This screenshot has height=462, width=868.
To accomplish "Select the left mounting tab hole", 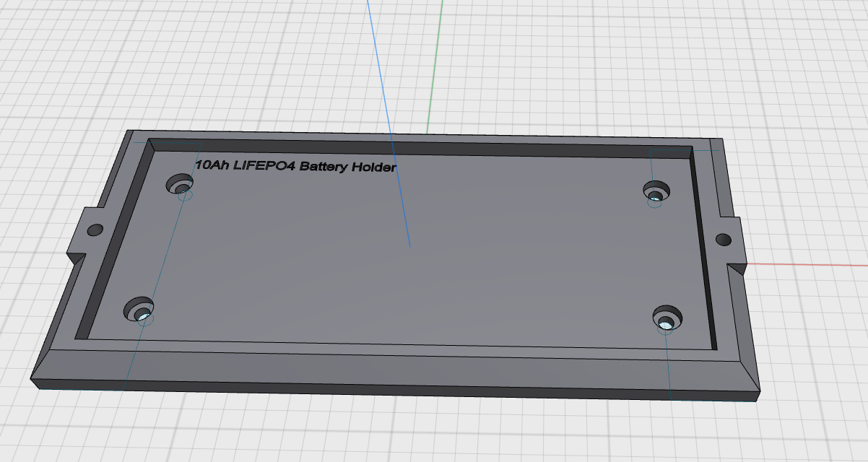I will coord(95,230).
